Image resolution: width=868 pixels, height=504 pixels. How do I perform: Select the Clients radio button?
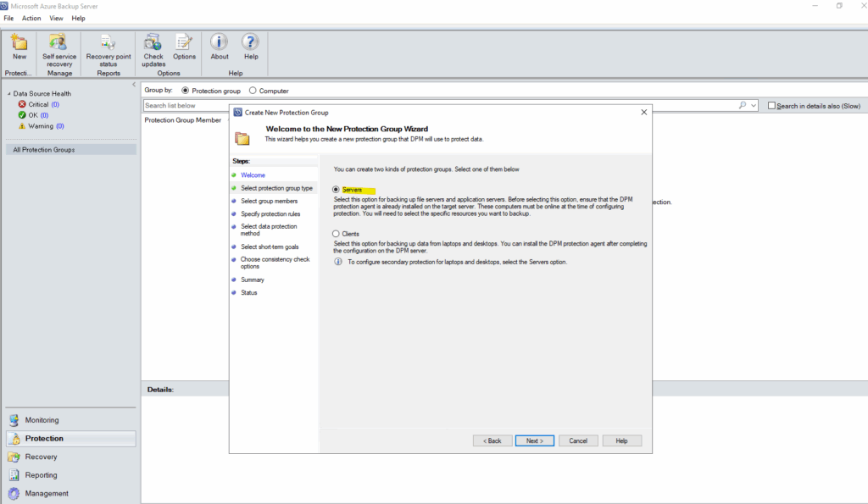click(337, 233)
